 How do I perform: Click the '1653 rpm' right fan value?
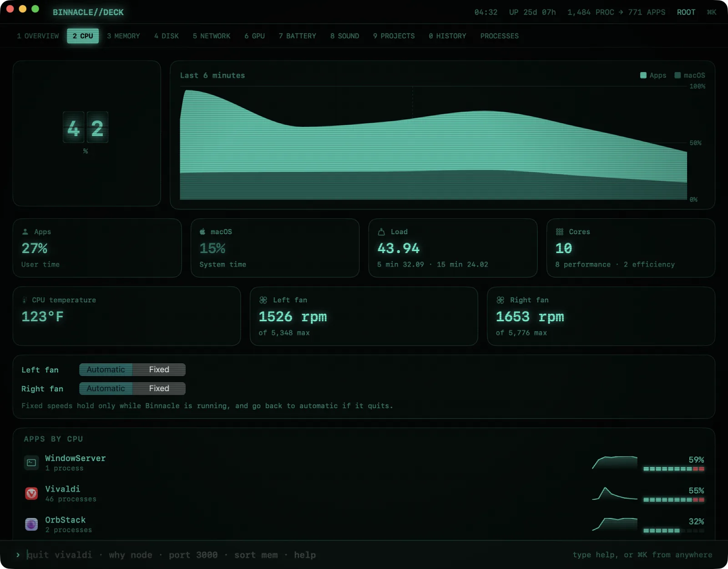[x=530, y=317]
